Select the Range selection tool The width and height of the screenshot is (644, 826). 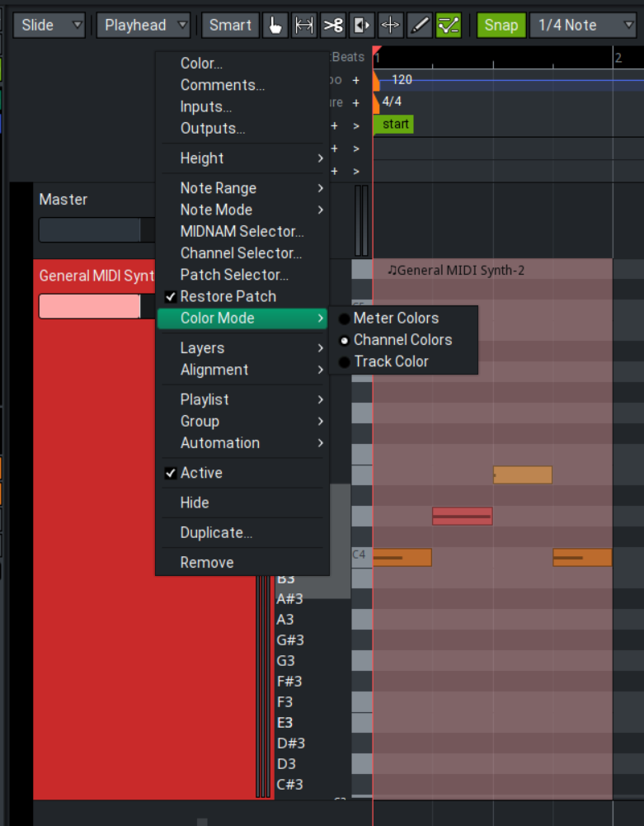[x=304, y=26]
